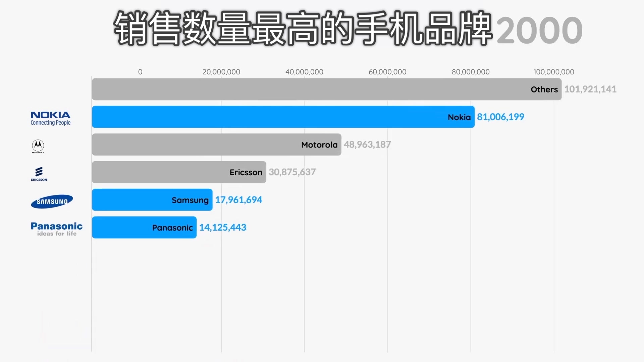Click the Nokia Connecting People logo
Image resolution: width=644 pixels, height=362 pixels.
(51, 119)
